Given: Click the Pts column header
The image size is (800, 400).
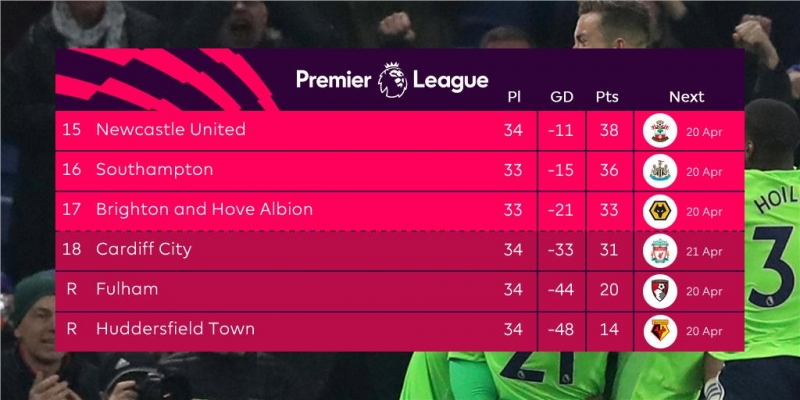Looking at the screenshot, I should 606,97.
